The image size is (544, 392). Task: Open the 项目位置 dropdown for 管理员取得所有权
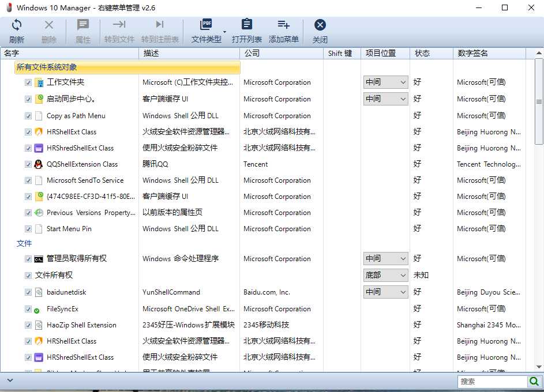385,259
